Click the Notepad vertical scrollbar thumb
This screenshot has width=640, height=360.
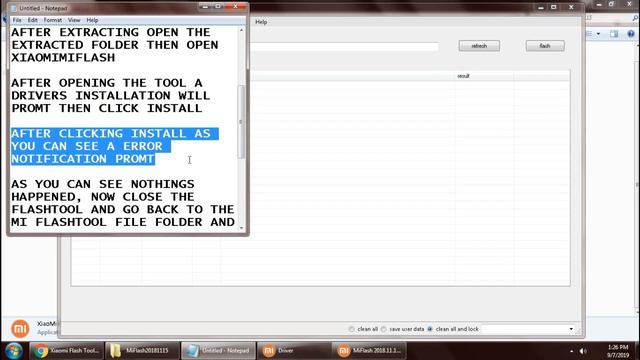point(241,122)
